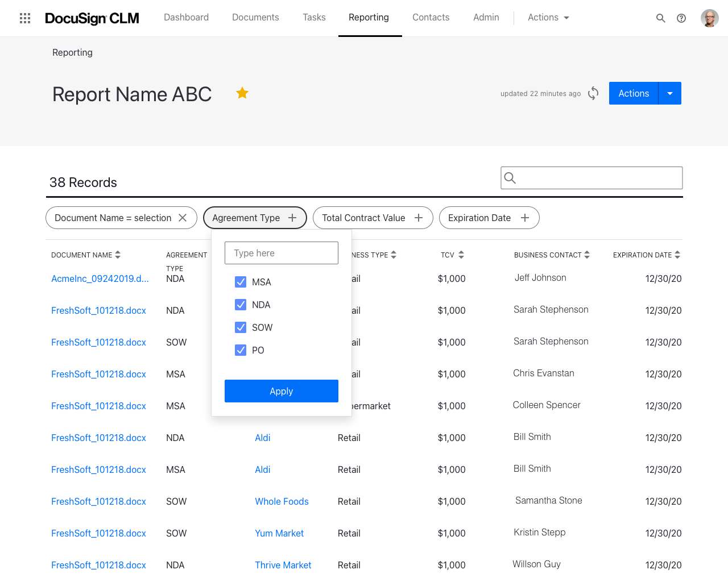Click the Jeff Johnson business contact cell
The height and width of the screenshot is (582, 728).
click(540, 277)
